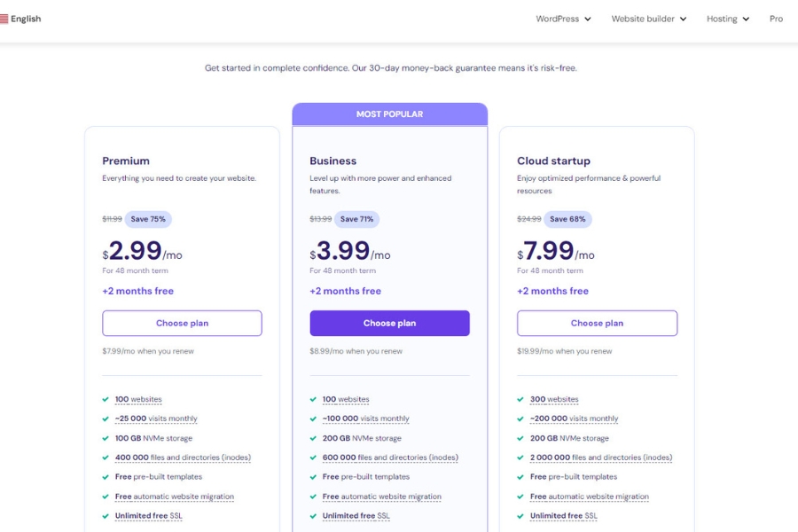Click the $3.99/mo price
Screen dimensions: 798x532
[x=350, y=251]
